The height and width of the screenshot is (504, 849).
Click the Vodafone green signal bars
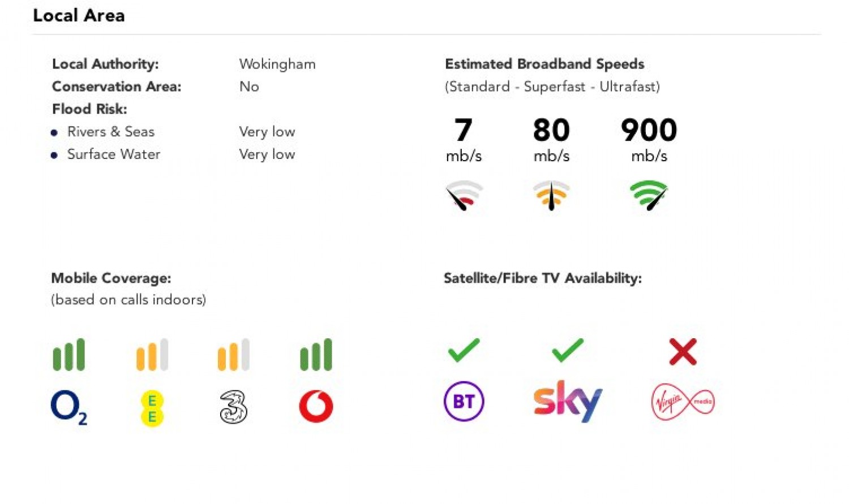(x=316, y=355)
